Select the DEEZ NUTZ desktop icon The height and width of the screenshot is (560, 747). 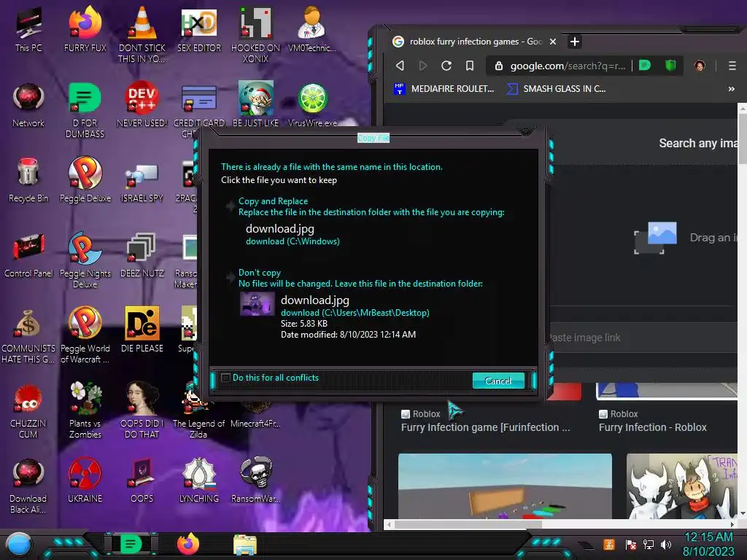tap(142, 255)
